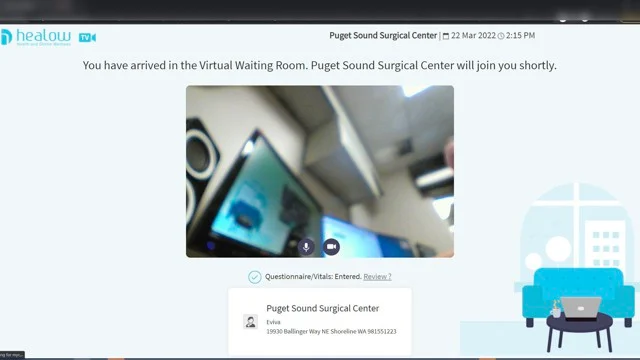The image size is (640, 360).
Task: Click the Puget Sound Surgical Center card title
Action: (322, 308)
